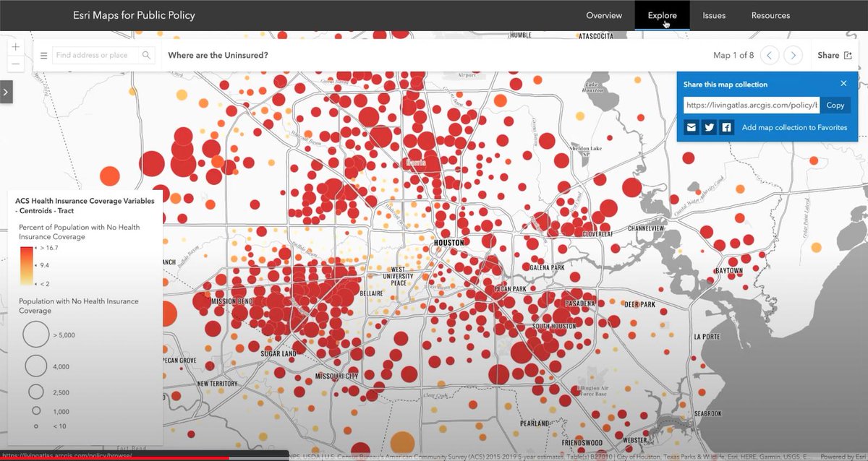868x461 pixels.
Task: Click the > 5,000 legend circle
Action: (36, 335)
